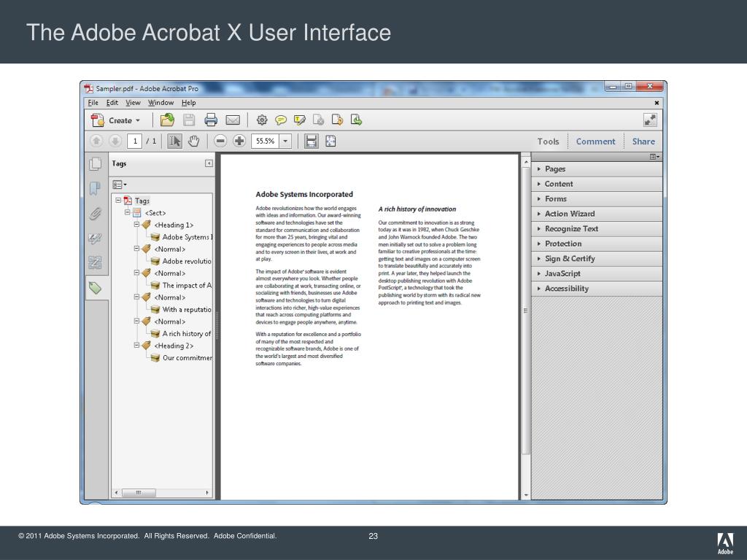Open the Edit menu
The image size is (747, 560).
pyautogui.click(x=112, y=102)
